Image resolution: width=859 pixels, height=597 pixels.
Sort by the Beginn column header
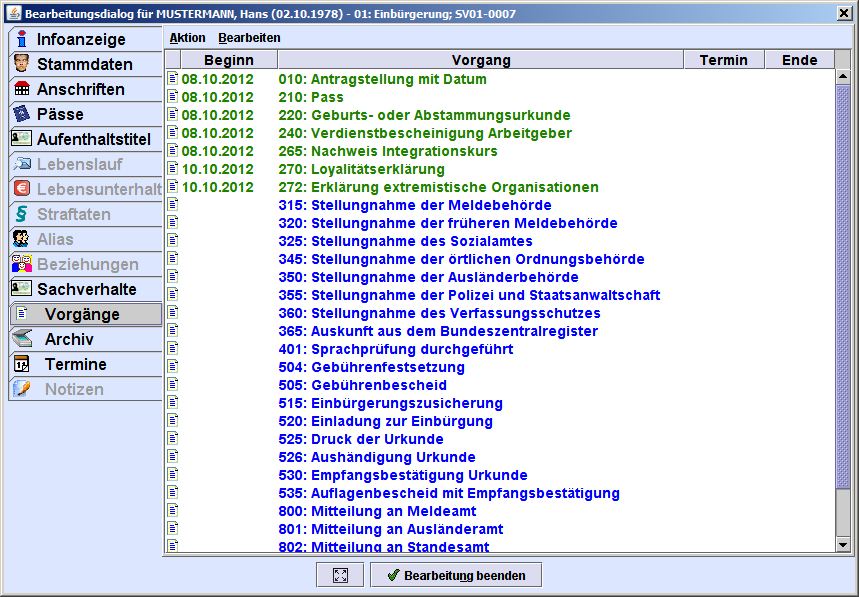[229, 60]
